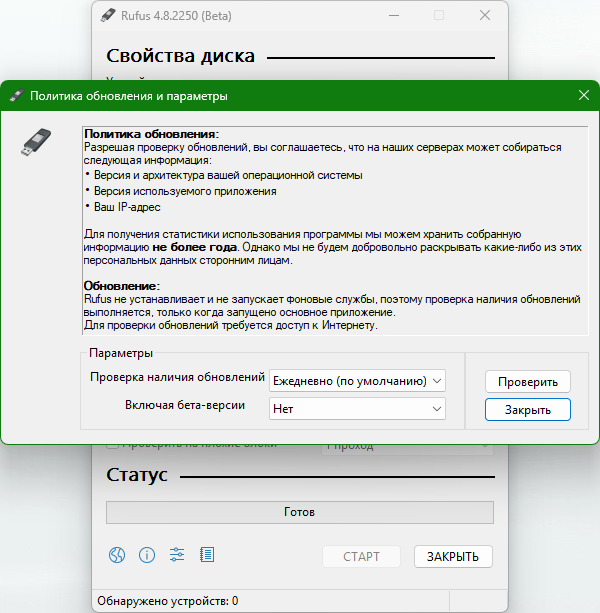Click the USB drive icon in the dialog title bar
600x613 pixels.
(x=17, y=96)
